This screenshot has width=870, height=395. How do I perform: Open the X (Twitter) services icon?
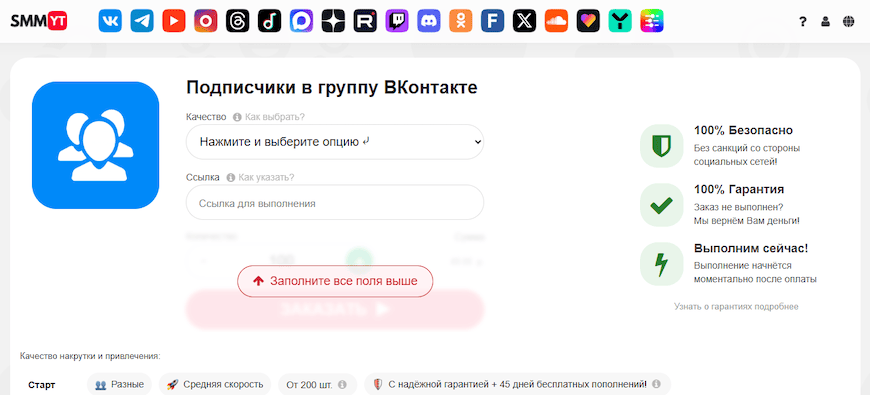click(524, 21)
